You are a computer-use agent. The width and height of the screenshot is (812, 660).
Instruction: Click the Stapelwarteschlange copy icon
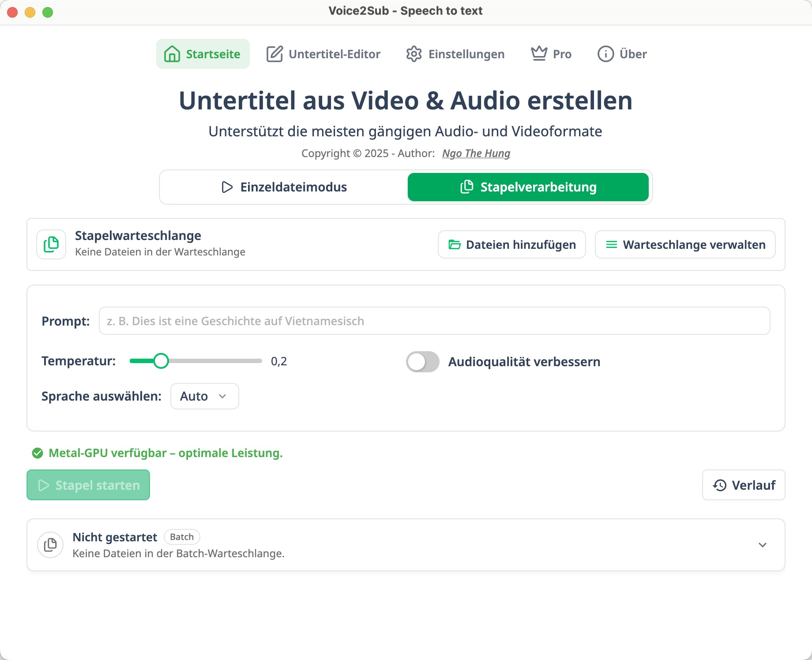point(51,244)
